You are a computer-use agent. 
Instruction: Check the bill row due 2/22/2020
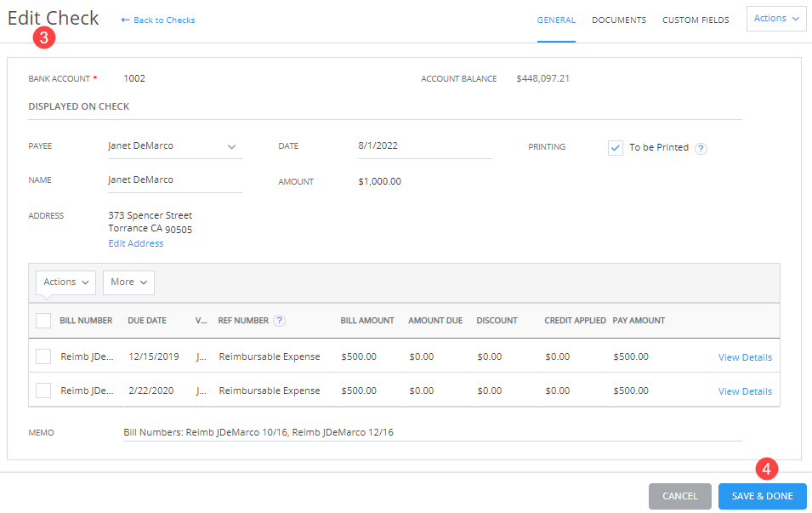click(x=43, y=390)
